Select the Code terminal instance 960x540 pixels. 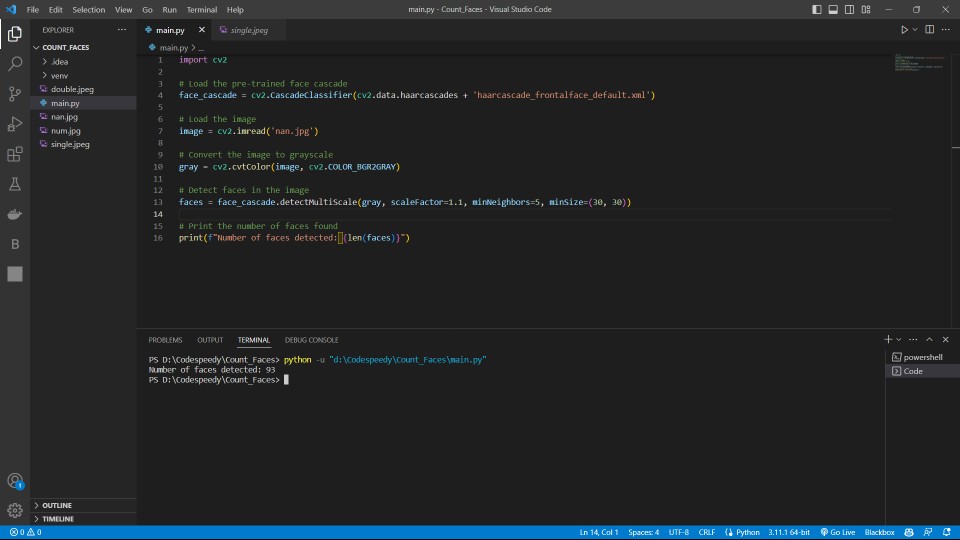[923, 371]
